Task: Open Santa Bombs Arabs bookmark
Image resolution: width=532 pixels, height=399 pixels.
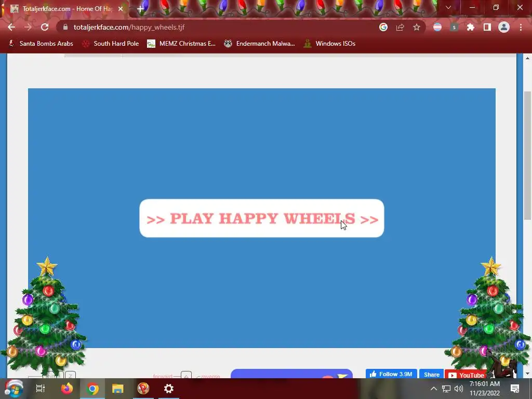Action: pyautogui.click(x=41, y=44)
